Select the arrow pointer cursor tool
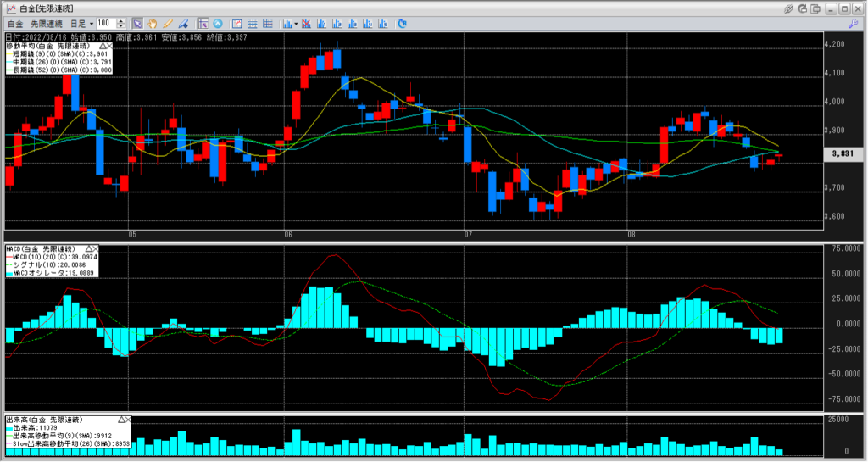This screenshot has height=462, width=868. pyautogui.click(x=137, y=24)
